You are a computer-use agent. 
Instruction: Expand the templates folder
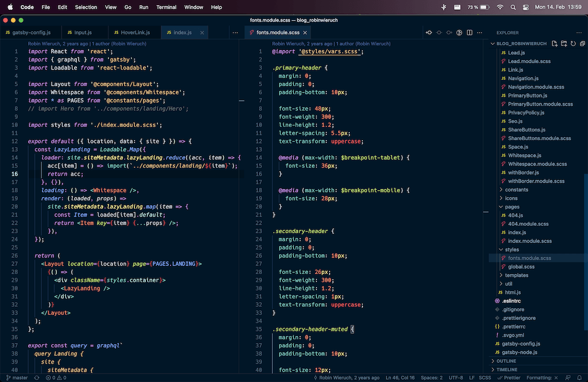point(516,275)
